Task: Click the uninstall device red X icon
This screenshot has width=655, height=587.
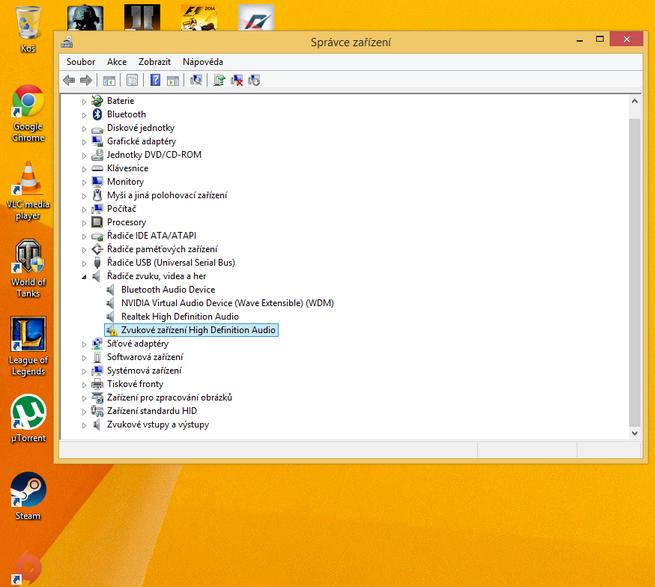Action: [237, 80]
